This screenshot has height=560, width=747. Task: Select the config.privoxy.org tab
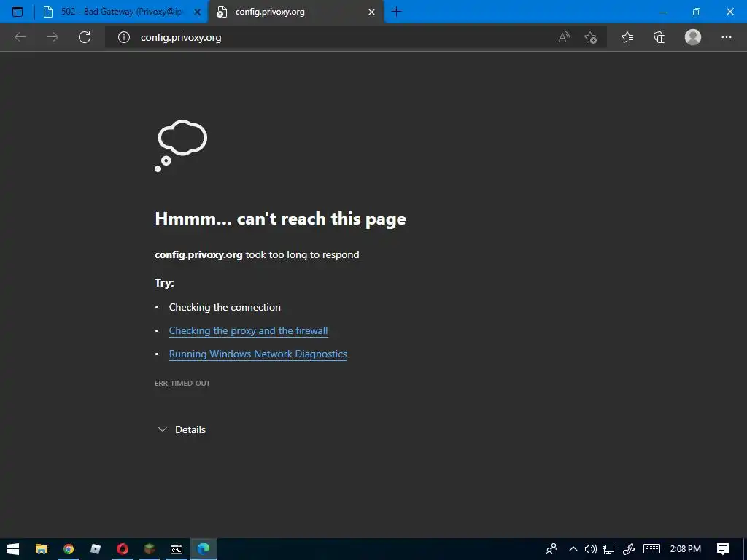click(295, 12)
